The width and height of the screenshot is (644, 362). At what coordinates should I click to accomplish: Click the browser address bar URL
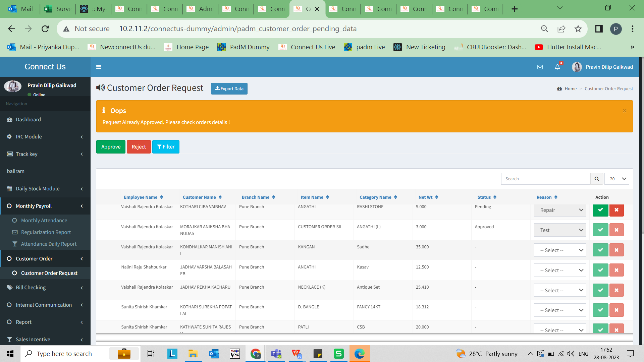point(238,29)
